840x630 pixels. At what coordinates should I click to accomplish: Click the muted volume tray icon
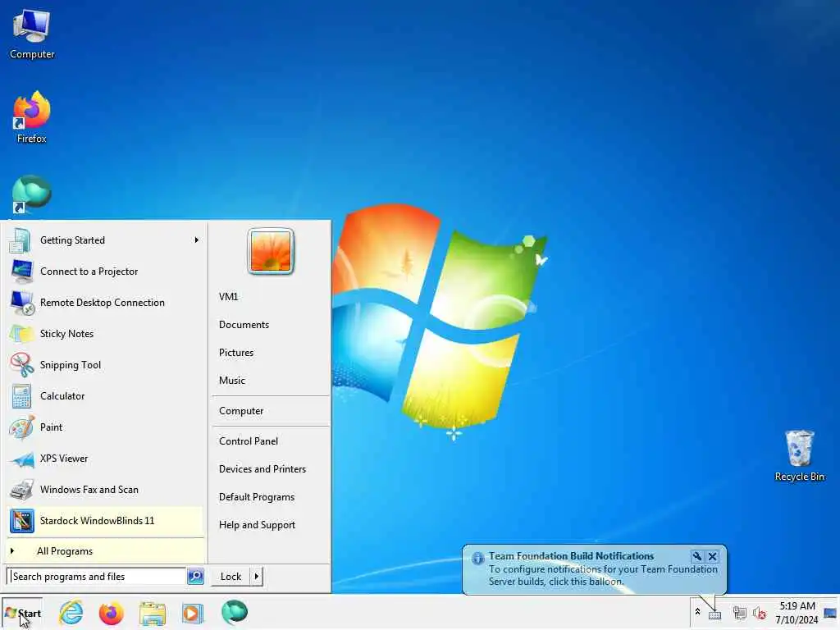click(x=759, y=613)
